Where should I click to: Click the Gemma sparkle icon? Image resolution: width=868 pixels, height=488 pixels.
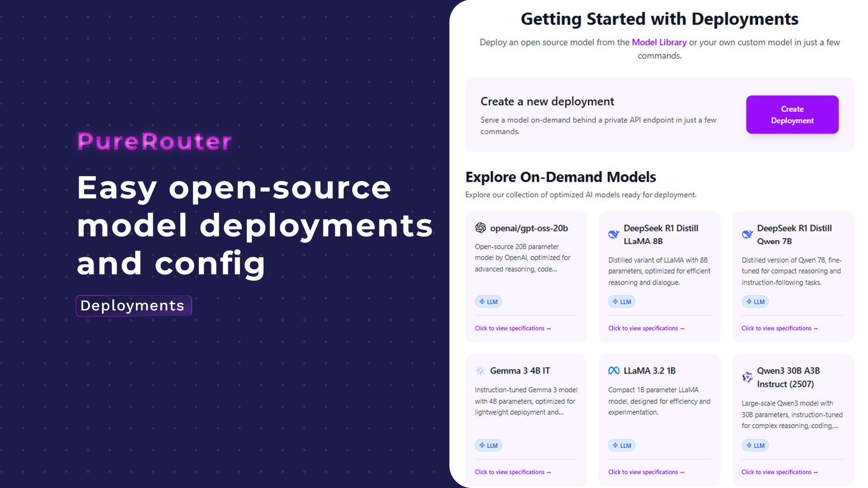coord(480,371)
